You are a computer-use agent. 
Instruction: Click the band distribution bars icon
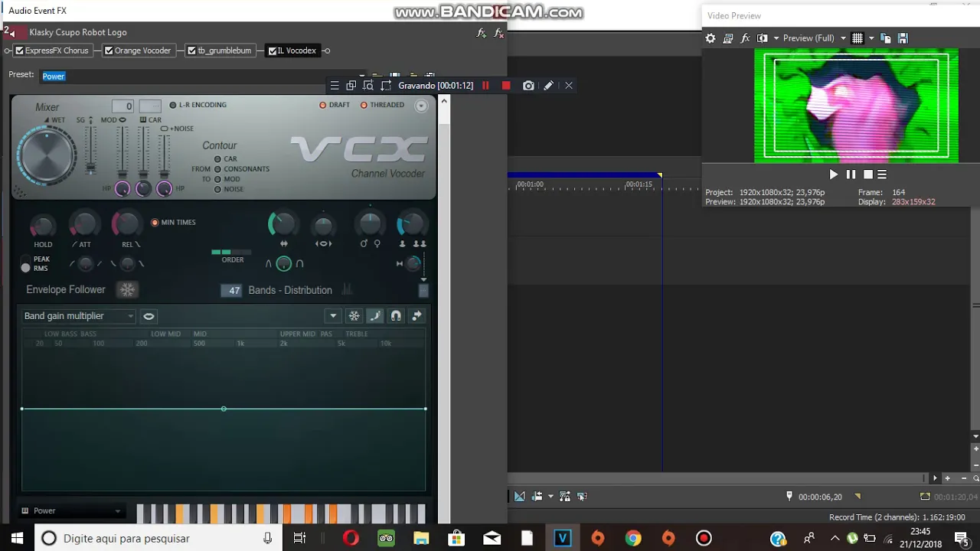[x=347, y=289]
